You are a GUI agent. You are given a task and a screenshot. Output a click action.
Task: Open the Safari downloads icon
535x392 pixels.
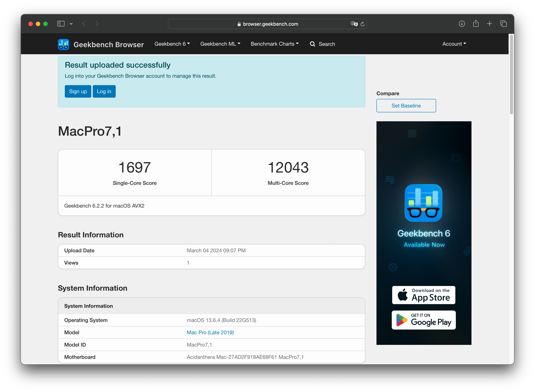[x=462, y=24]
